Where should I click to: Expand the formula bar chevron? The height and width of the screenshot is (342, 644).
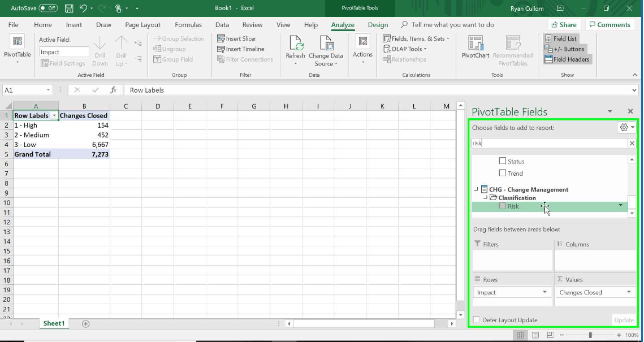tap(634, 90)
